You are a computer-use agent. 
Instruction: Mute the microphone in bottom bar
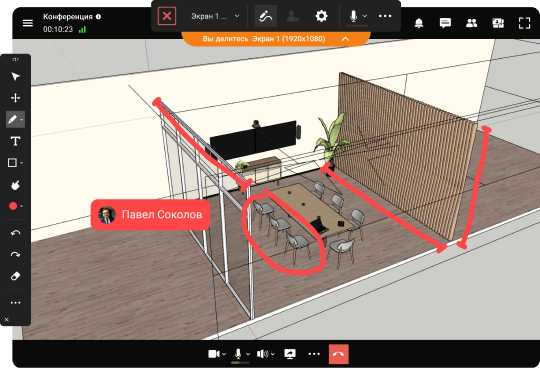point(238,354)
